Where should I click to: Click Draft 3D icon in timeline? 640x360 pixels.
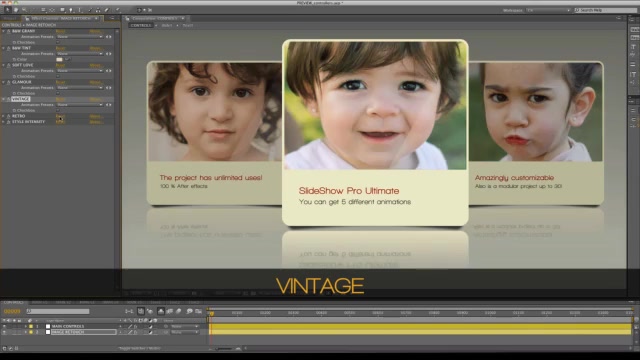(150, 311)
